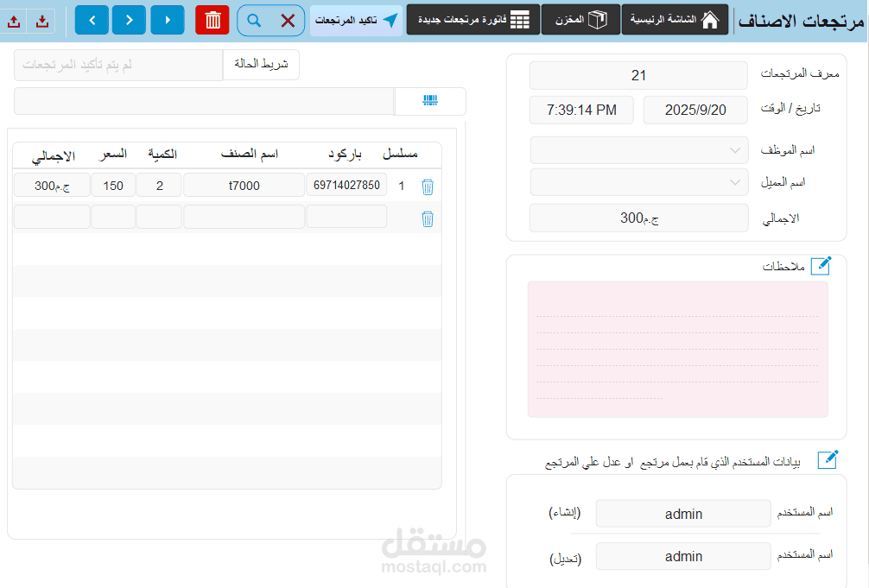Screen dimensions: 869x588
Task: Click the edit pencil icon beside ملاحظات
Action: 821,266
